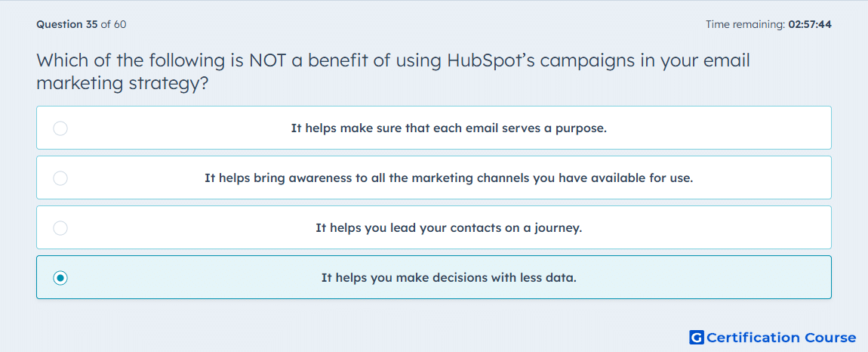Image resolution: width=868 pixels, height=352 pixels.
Task: Click the word 'NOT' in the question
Action: coord(266,60)
